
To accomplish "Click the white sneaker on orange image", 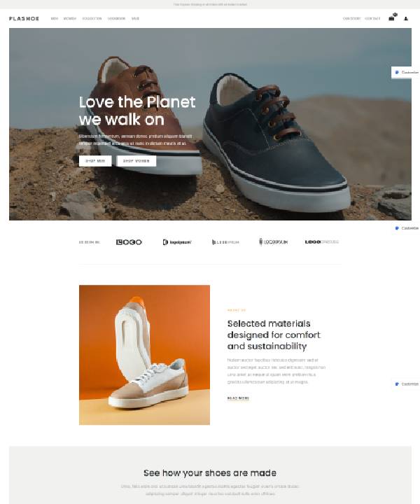I will click(145, 355).
